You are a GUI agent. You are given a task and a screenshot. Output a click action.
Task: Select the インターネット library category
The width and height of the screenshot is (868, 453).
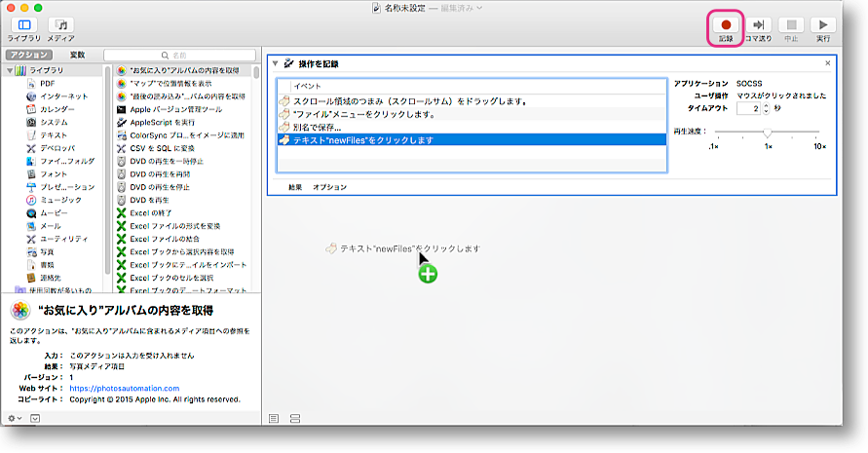click(x=63, y=96)
